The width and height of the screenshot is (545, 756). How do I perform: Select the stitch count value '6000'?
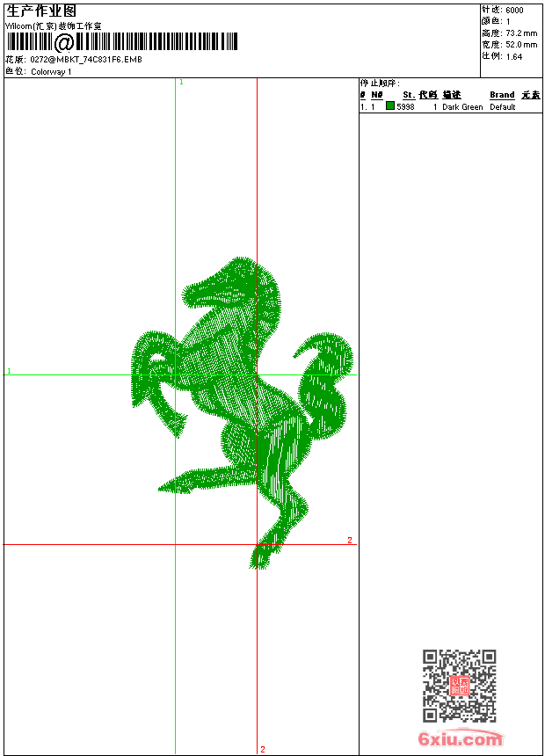point(514,11)
